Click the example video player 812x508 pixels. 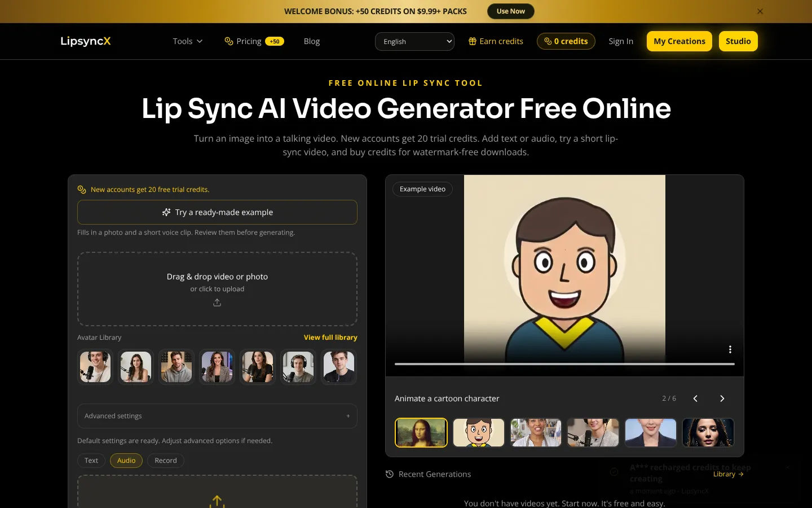pyautogui.click(x=564, y=275)
